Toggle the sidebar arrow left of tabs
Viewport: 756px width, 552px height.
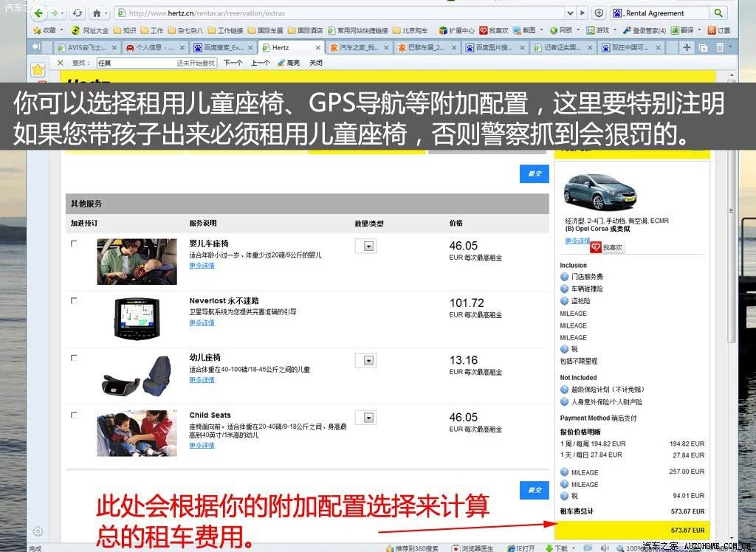tap(36, 46)
